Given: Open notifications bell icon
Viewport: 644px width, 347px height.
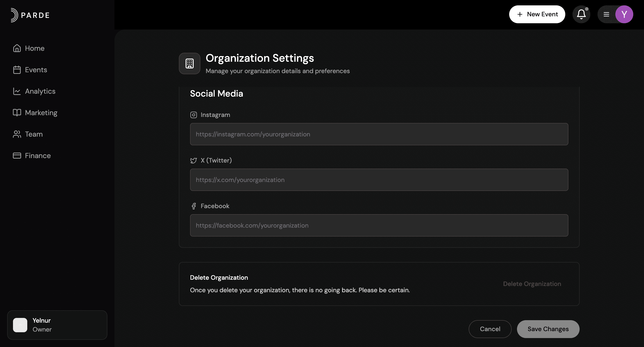Looking at the screenshot, I should (x=581, y=14).
